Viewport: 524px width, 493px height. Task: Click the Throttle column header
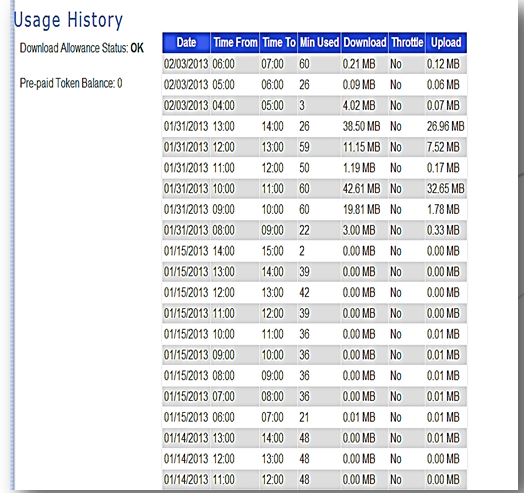pos(407,42)
